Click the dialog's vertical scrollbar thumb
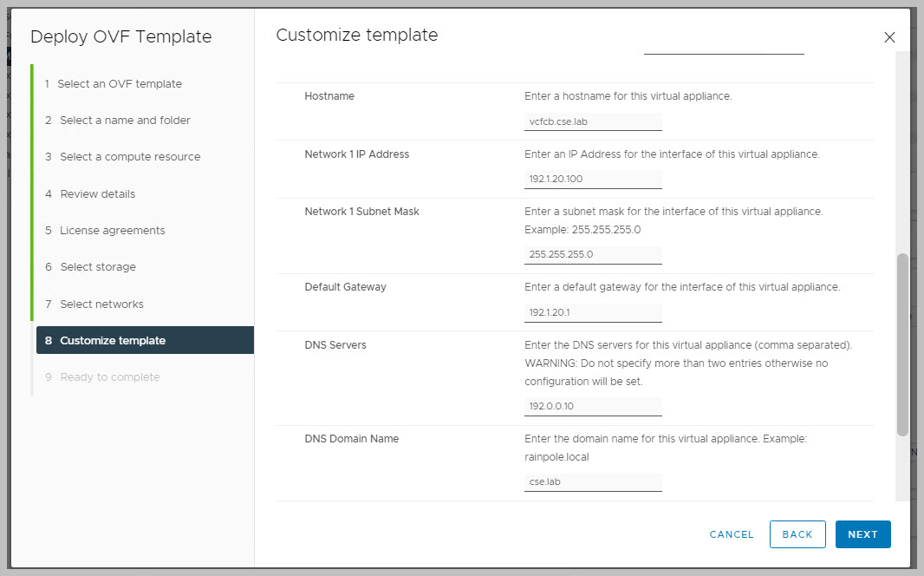The width and height of the screenshot is (924, 576). (902, 344)
